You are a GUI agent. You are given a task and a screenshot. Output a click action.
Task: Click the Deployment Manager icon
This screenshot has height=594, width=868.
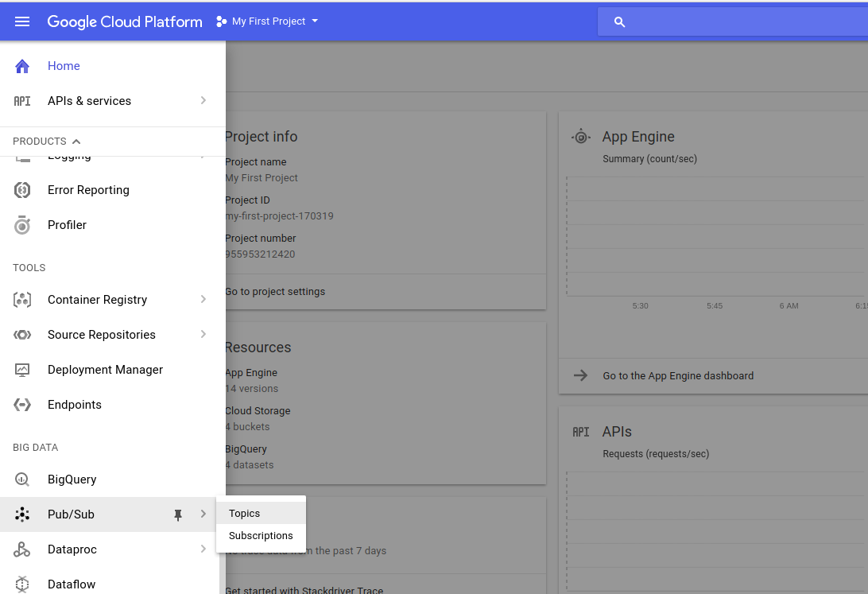[x=22, y=370]
